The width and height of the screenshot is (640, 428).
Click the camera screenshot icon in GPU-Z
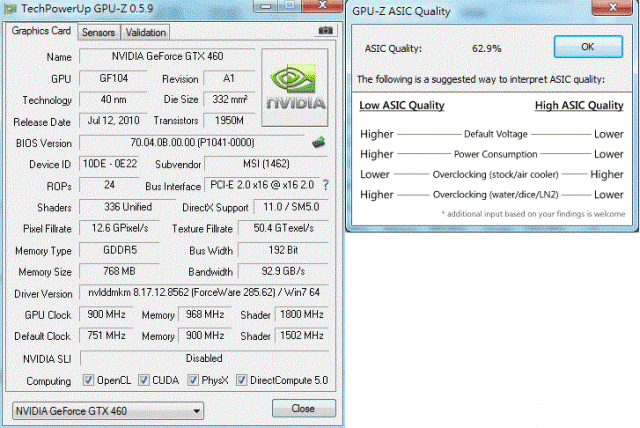(x=325, y=31)
